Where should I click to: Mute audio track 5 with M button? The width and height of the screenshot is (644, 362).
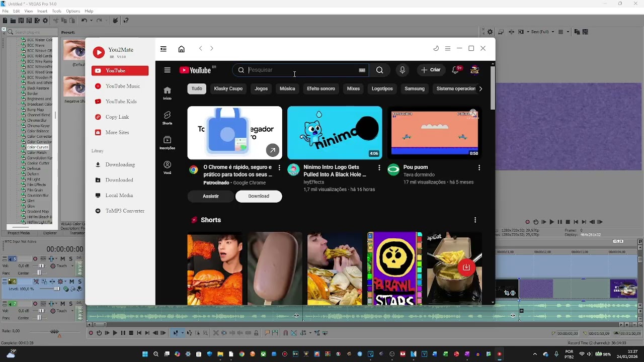pos(63,259)
